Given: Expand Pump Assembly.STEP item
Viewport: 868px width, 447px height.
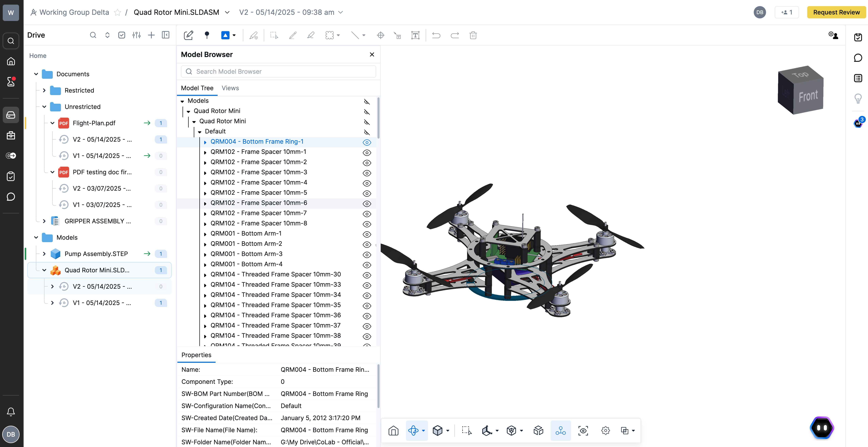Looking at the screenshot, I should [44, 254].
